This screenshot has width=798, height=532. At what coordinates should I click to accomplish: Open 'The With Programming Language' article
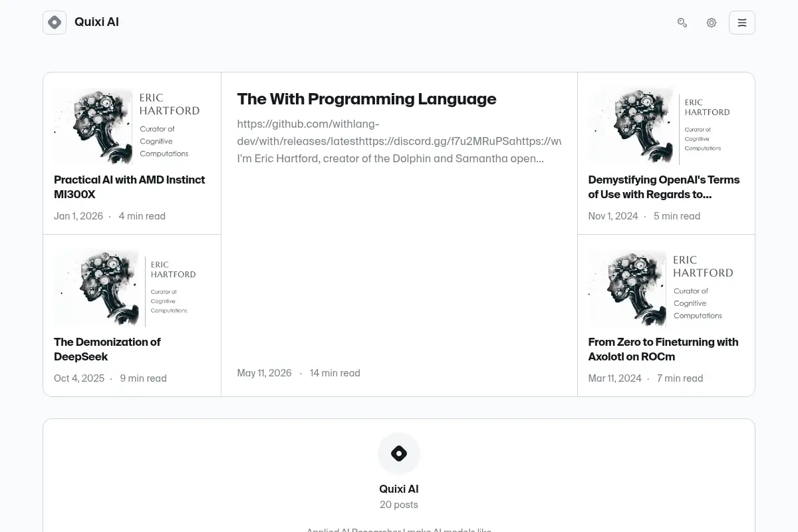[x=366, y=98]
